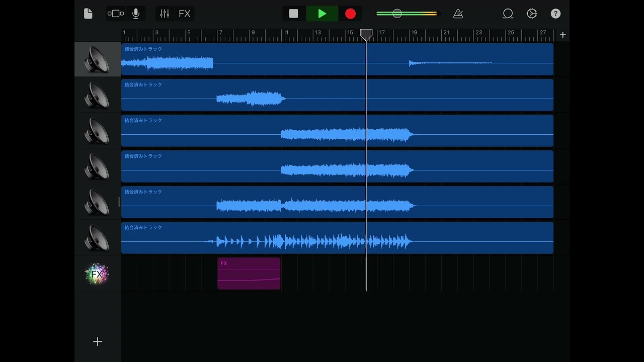The image size is (644, 362).
Task: Tap the playhead marker on ruler
Action: point(366,35)
